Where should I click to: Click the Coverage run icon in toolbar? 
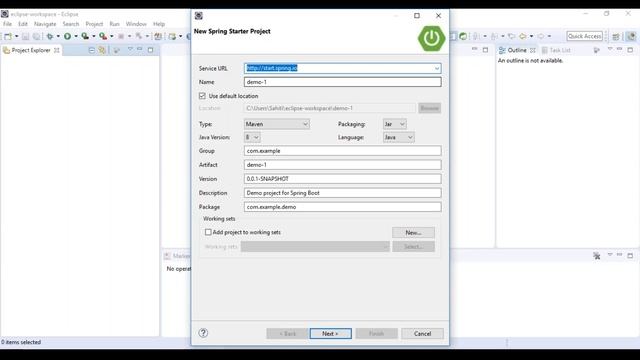(85, 36)
